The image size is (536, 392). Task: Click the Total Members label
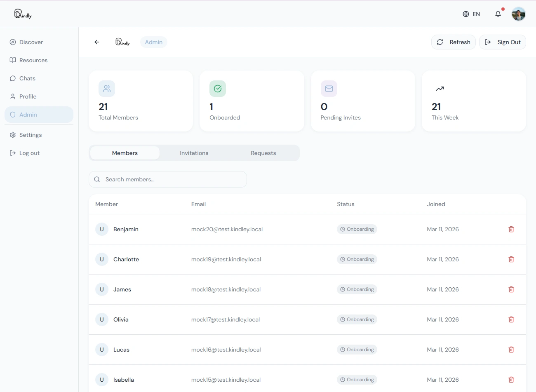[x=118, y=117]
